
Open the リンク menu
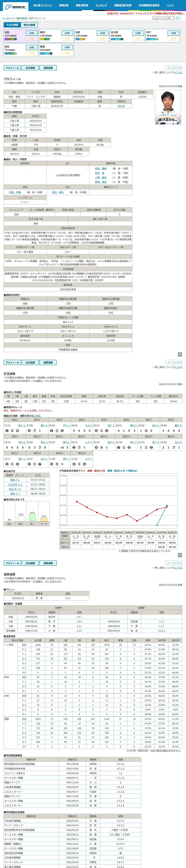coord(170,5)
